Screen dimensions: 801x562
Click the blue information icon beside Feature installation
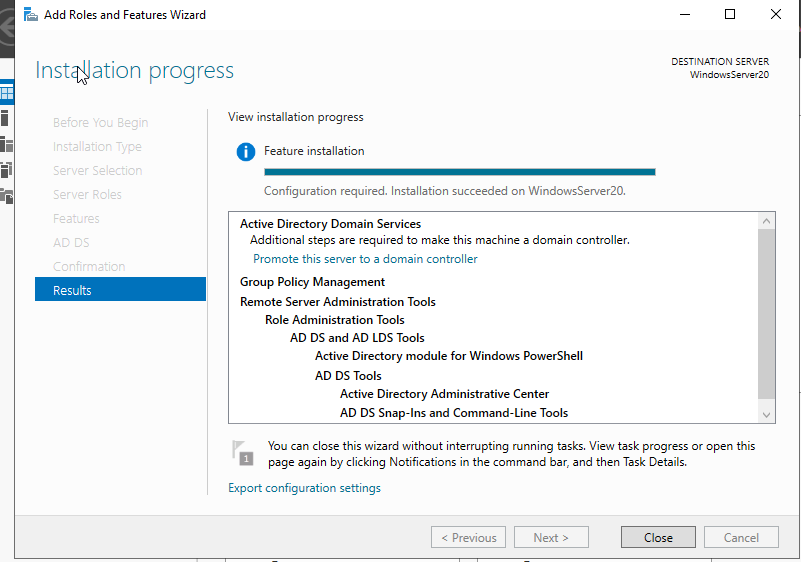pyautogui.click(x=246, y=152)
